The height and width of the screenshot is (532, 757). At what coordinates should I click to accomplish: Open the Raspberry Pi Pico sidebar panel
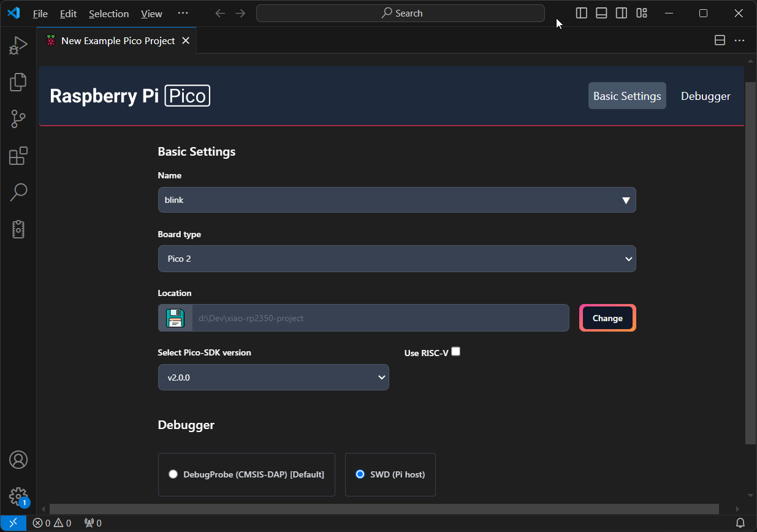(18, 229)
